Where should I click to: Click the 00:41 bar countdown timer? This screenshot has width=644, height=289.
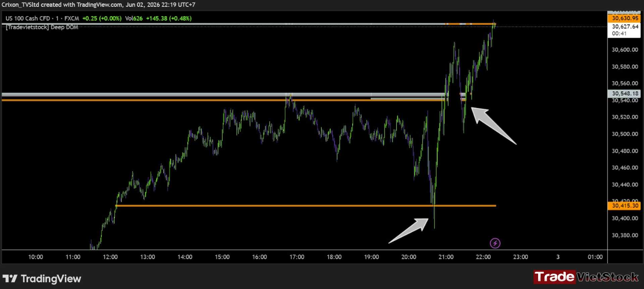tap(619, 34)
